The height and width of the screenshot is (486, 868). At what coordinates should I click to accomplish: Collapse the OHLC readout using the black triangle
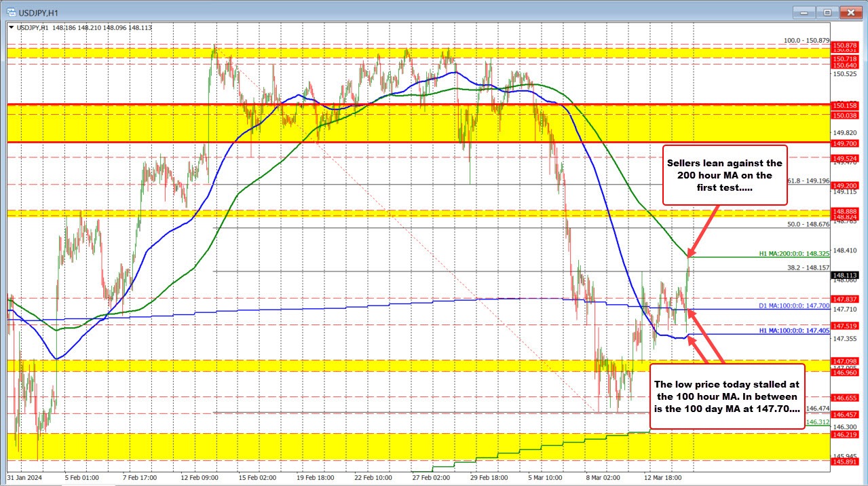tap(12, 28)
